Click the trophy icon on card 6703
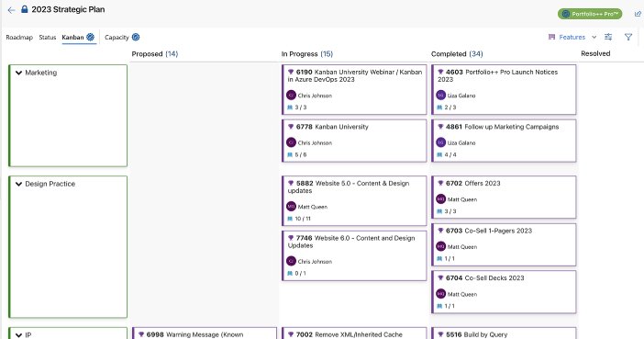 (x=440, y=231)
